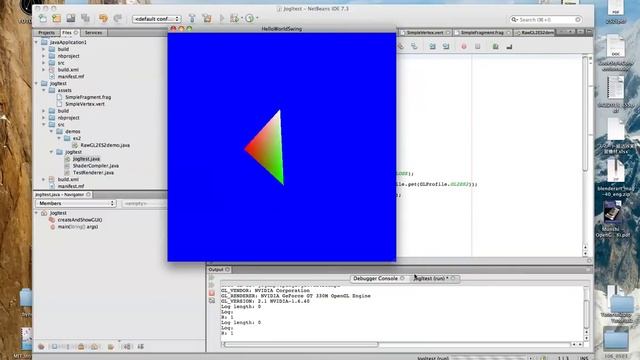Select SimpleFragment.frag in file tree
The height and width of the screenshot is (360, 640).
tap(88, 97)
